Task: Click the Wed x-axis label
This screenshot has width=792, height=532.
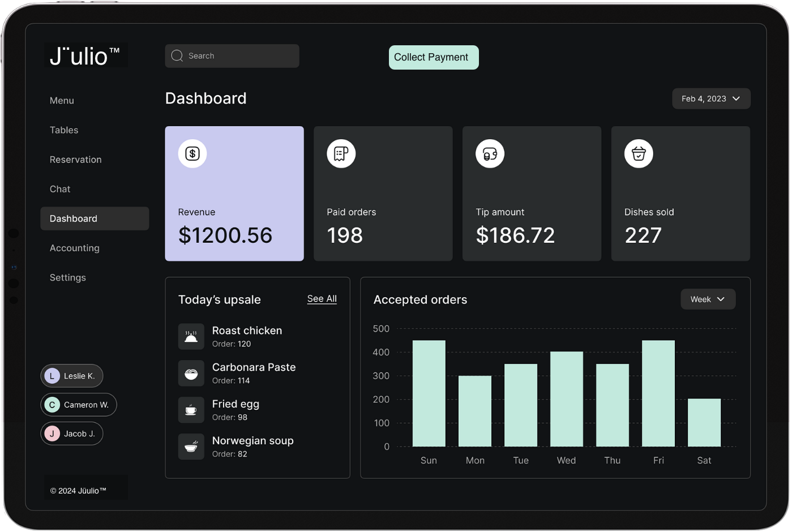Action: pyautogui.click(x=567, y=461)
